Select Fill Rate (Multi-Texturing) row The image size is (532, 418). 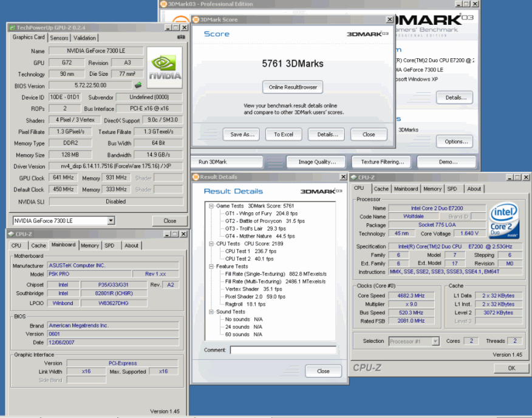(275, 281)
